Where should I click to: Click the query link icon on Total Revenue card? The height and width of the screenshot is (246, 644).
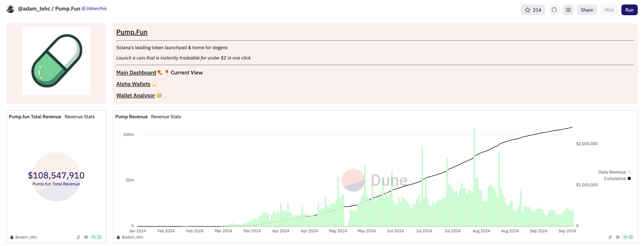point(79,237)
